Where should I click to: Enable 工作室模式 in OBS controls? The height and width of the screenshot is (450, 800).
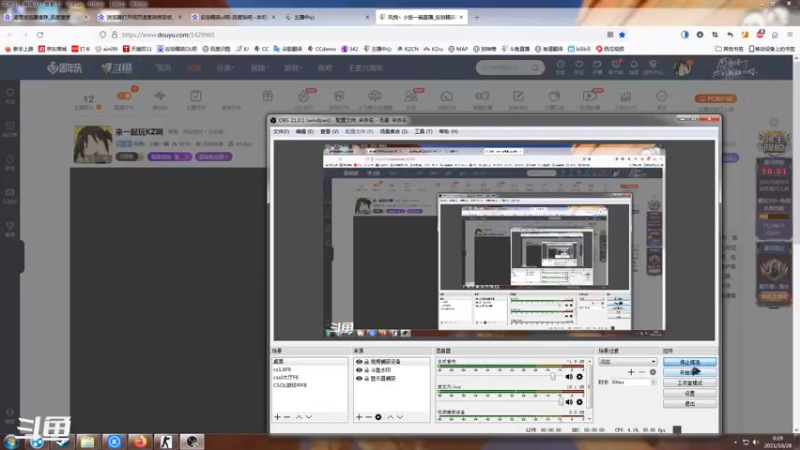[x=690, y=383]
